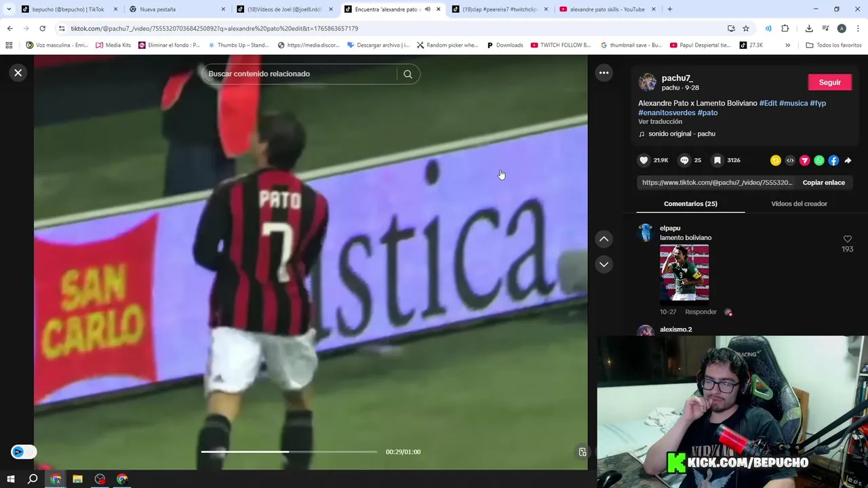The width and height of the screenshot is (868, 488).
Task: Seek the video using the progress bar
Action: pos(289,451)
